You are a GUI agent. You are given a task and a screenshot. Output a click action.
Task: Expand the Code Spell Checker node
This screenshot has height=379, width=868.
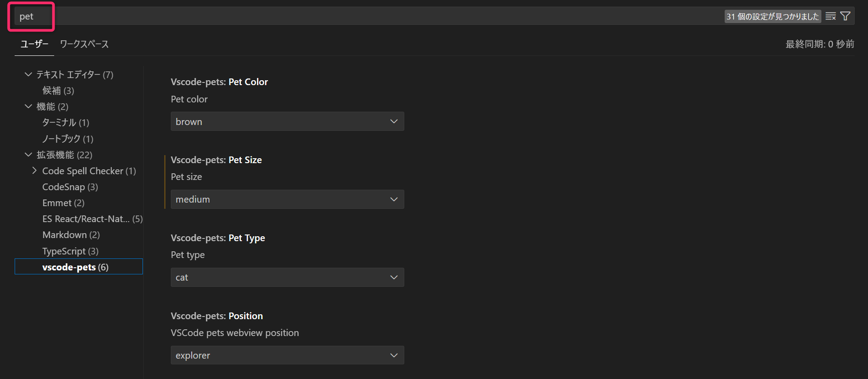(x=35, y=171)
